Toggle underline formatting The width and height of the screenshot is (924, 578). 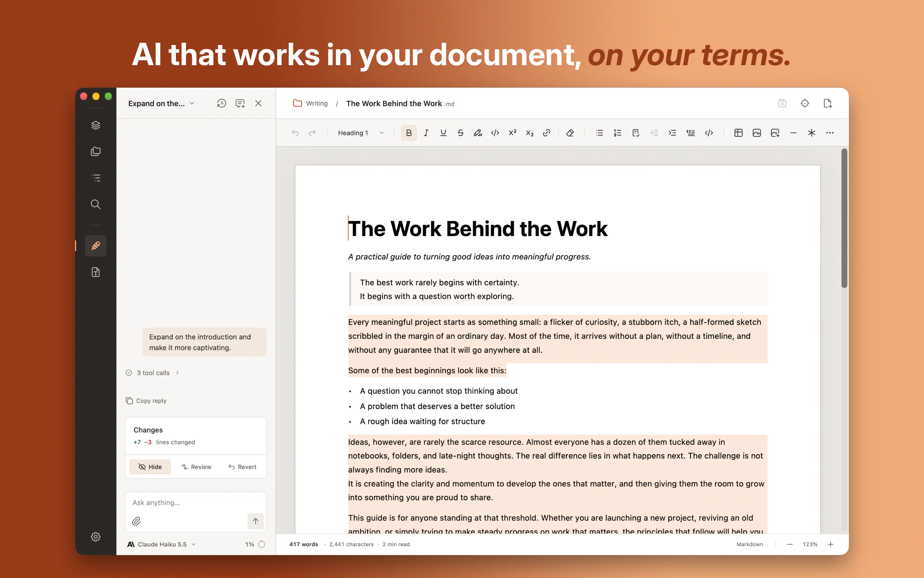pos(443,133)
